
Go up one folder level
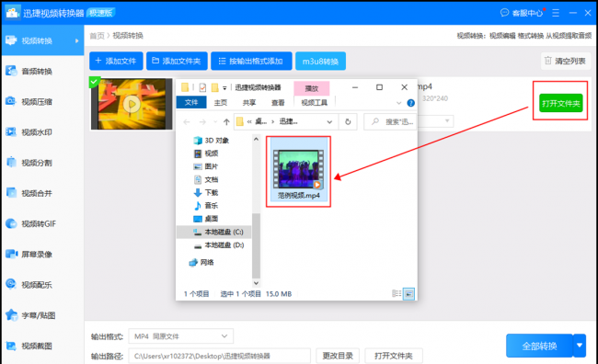[226, 122]
